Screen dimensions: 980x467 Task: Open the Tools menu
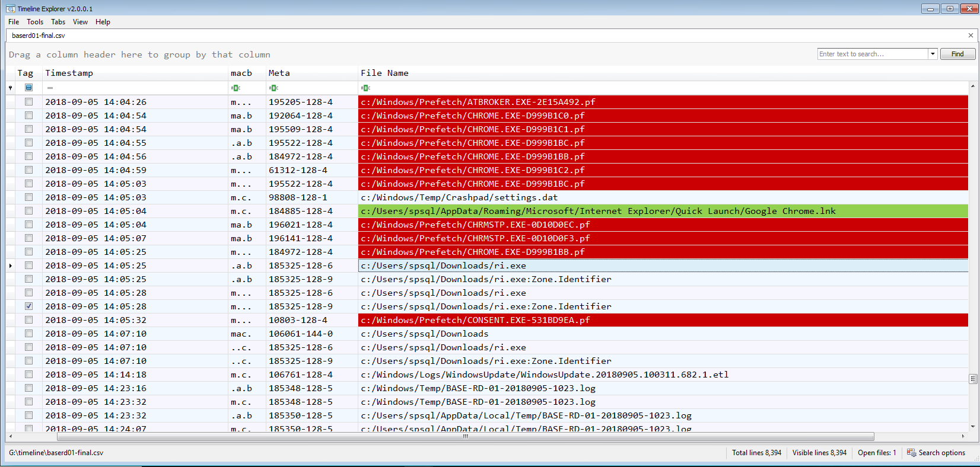35,22
